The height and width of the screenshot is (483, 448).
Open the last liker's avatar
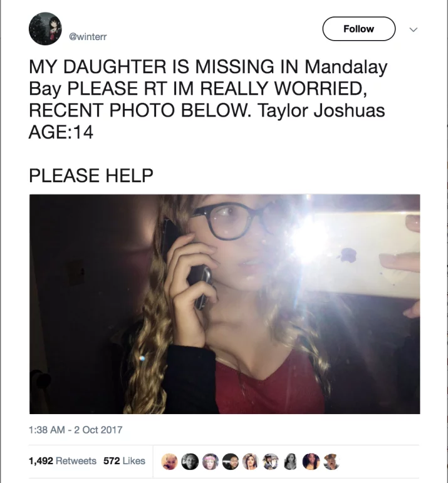coord(331,462)
